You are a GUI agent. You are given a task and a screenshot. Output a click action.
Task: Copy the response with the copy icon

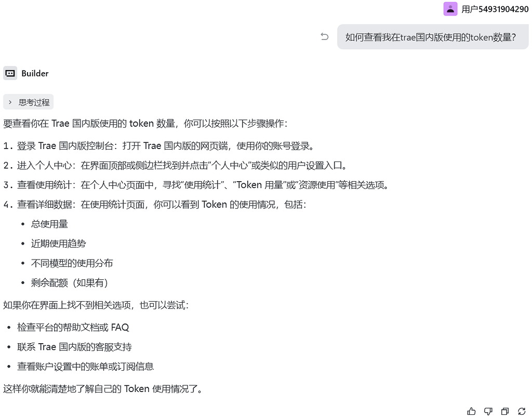(x=505, y=411)
